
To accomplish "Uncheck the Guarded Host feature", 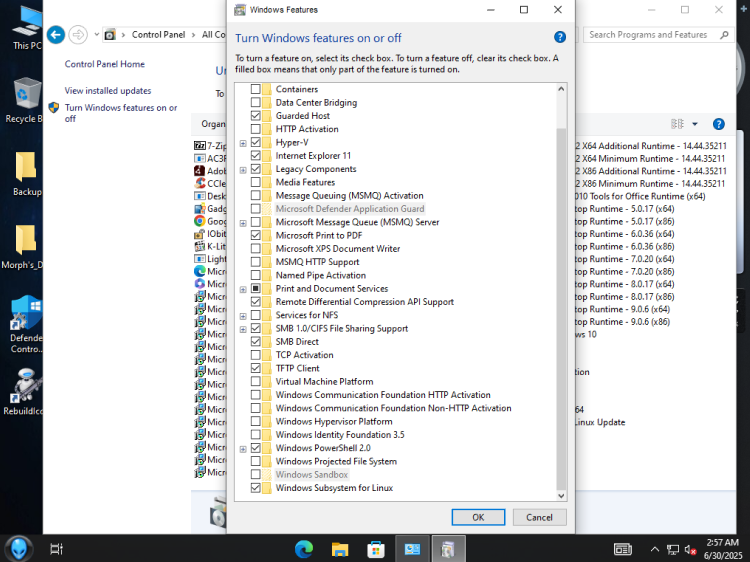I will [x=255, y=116].
